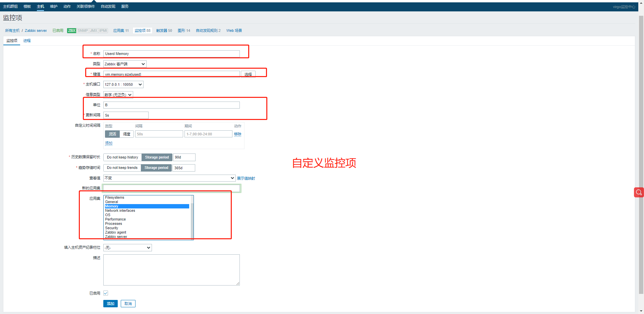Choose Do not keep trends option

pos(122,168)
